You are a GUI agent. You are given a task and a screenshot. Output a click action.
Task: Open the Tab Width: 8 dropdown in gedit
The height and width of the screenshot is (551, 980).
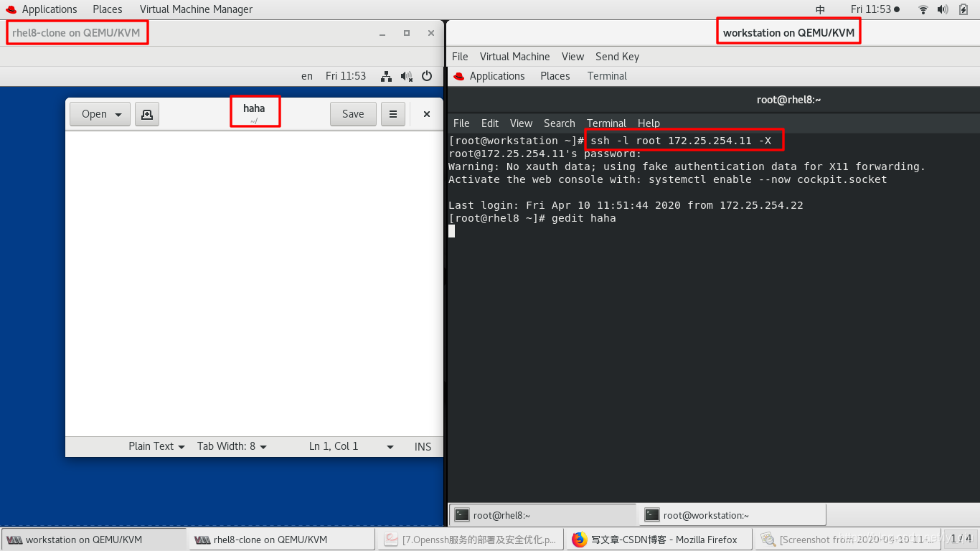232,446
